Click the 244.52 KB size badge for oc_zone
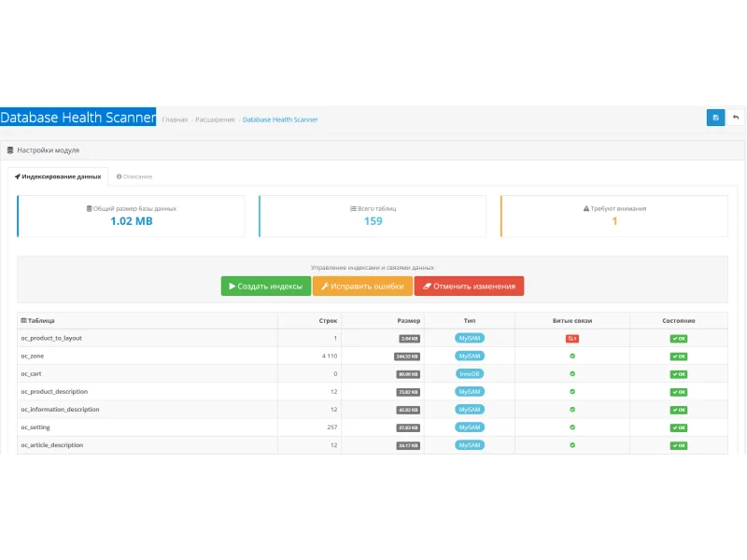This screenshot has width=747, height=560. click(407, 357)
